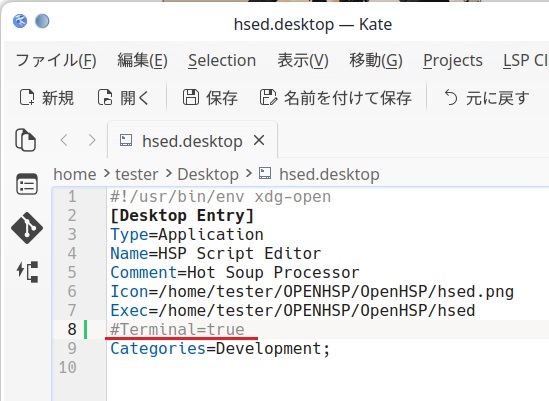Open the Selection menu
Screen dimensions: 549x401
coord(222,61)
